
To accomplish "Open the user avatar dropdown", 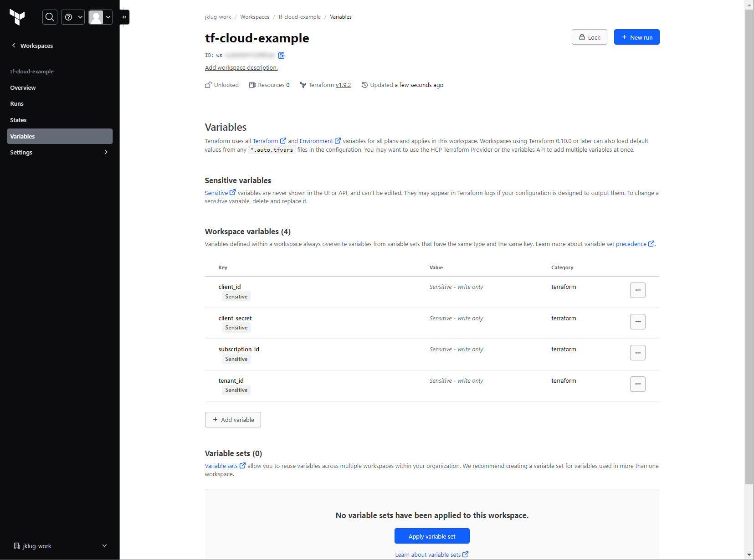I will coord(100,17).
